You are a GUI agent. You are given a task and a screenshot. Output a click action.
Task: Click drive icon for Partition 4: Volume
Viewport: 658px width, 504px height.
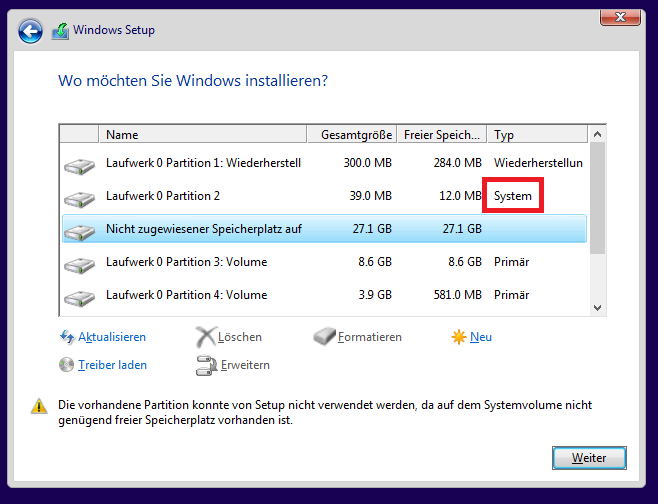pos(79,298)
